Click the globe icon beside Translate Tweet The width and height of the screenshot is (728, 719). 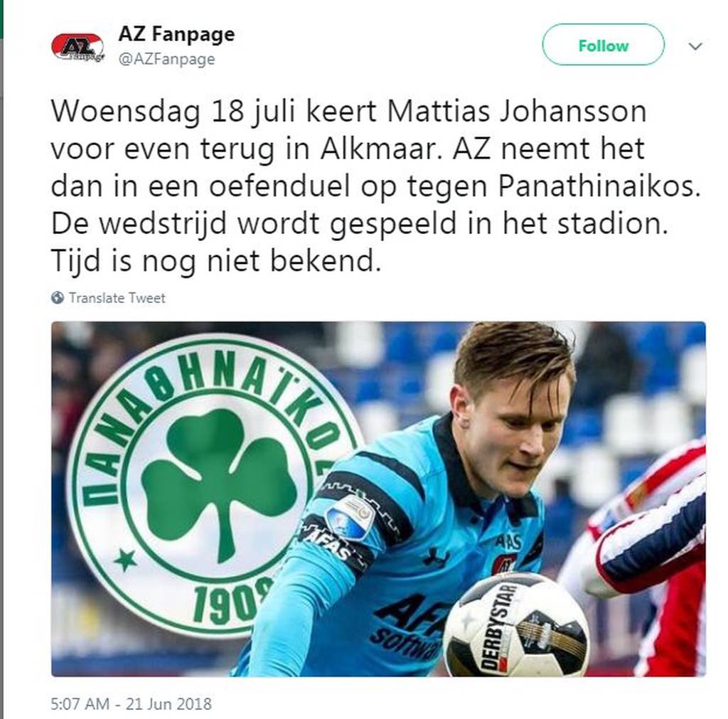coord(58,298)
